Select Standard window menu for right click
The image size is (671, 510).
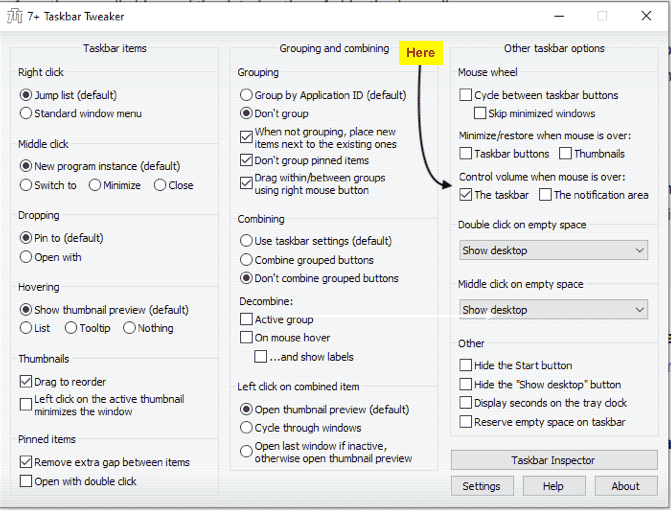[27, 113]
